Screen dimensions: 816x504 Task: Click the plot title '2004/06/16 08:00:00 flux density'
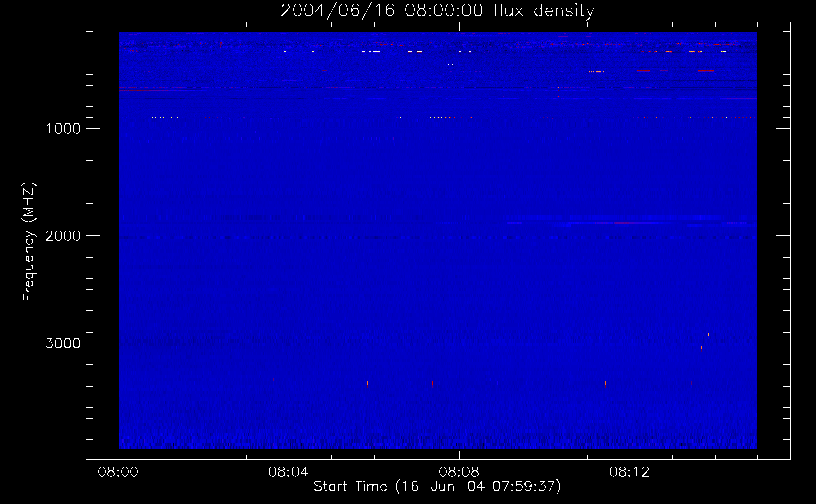click(x=437, y=11)
